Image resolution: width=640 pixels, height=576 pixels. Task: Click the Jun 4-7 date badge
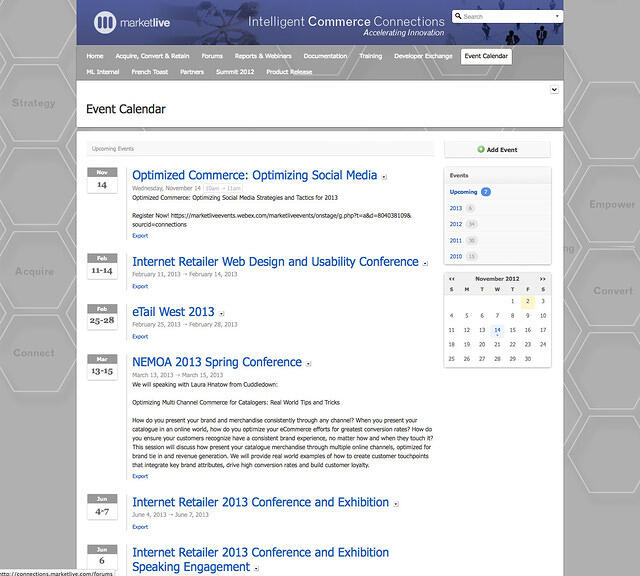(x=102, y=507)
